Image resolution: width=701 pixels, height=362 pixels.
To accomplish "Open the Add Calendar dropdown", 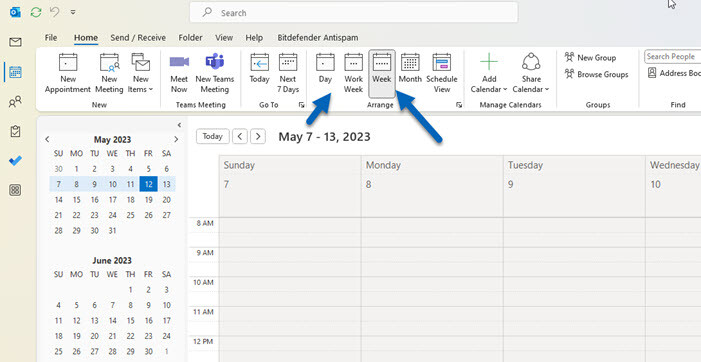I will (489, 73).
